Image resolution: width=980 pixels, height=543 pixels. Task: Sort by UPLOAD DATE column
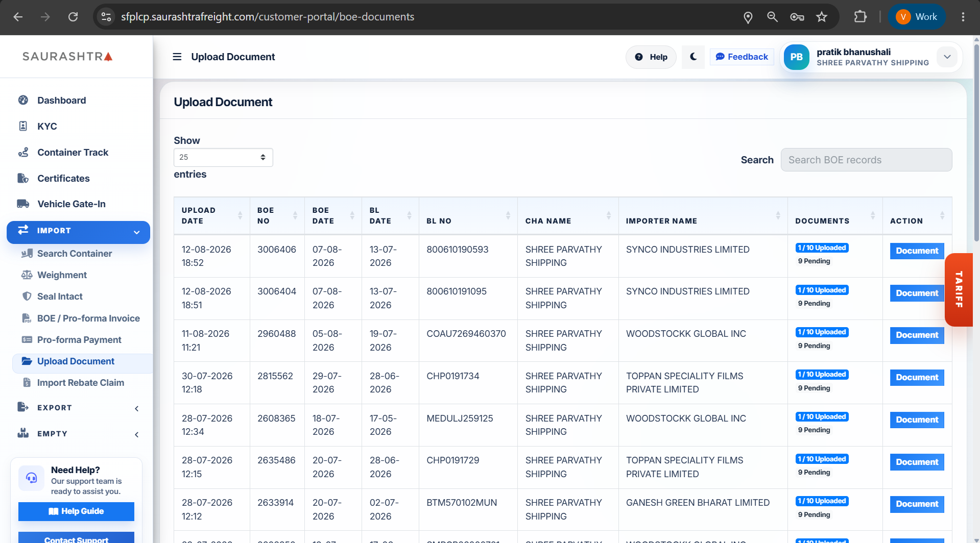point(211,215)
